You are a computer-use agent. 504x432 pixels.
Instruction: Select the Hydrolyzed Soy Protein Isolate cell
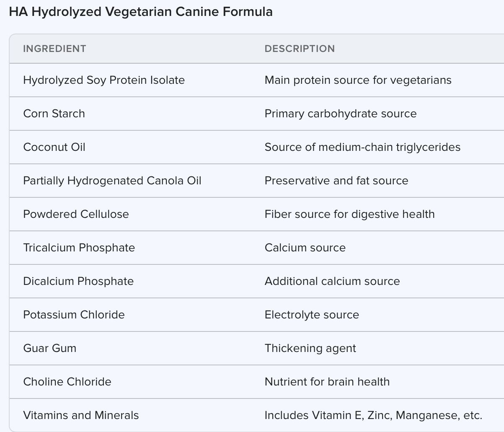click(104, 80)
